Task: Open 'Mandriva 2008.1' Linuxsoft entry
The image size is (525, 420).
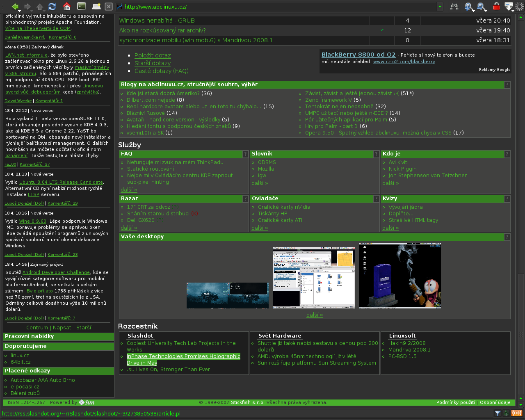Action: (409, 350)
